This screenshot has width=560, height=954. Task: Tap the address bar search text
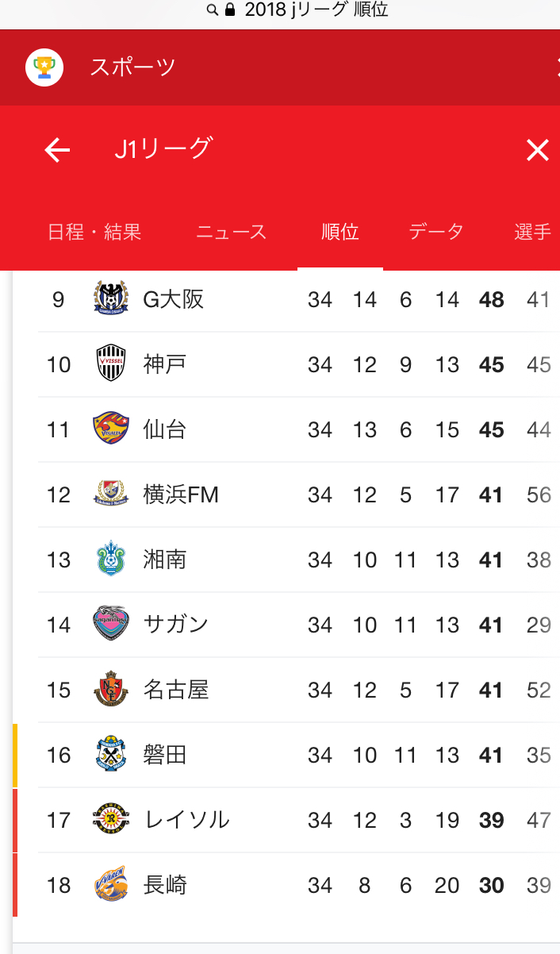coord(316,10)
